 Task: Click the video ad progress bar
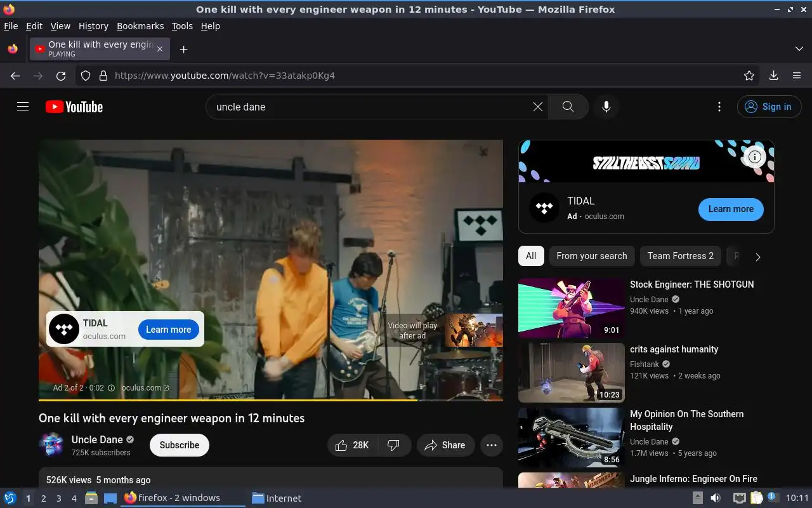pos(271,400)
